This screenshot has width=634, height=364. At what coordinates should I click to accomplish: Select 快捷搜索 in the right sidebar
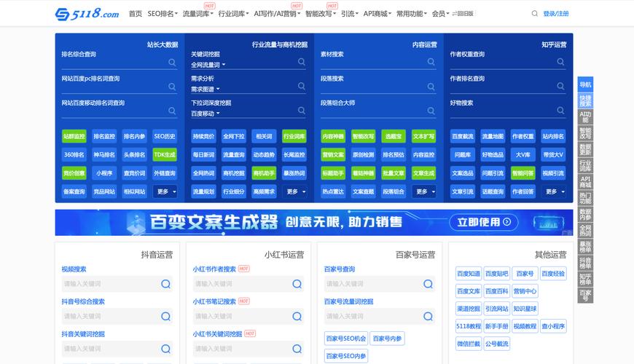click(x=585, y=100)
